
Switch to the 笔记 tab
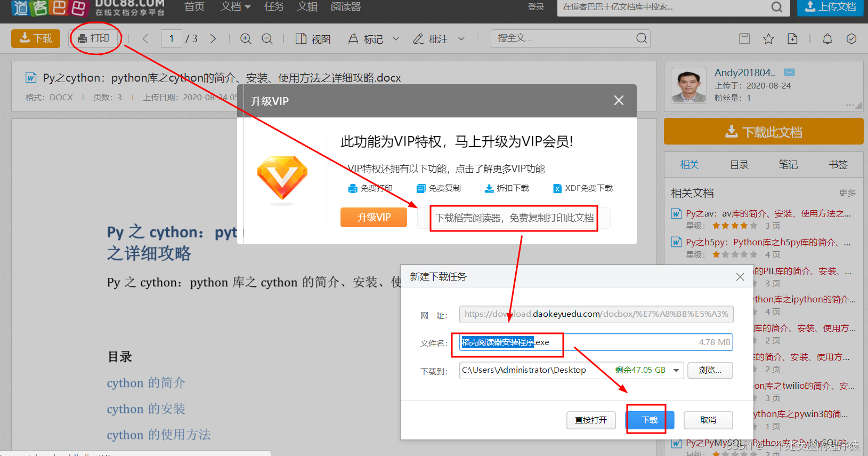pyautogui.click(x=788, y=165)
